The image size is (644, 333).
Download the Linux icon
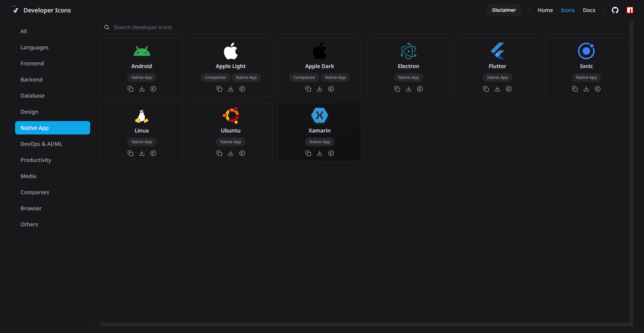142,153
